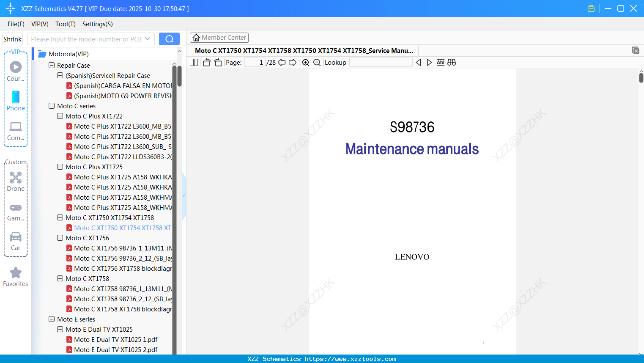Activate the Abi text selection tool
644x363 pixels.
pyautogui.click(x=441, y=62)
